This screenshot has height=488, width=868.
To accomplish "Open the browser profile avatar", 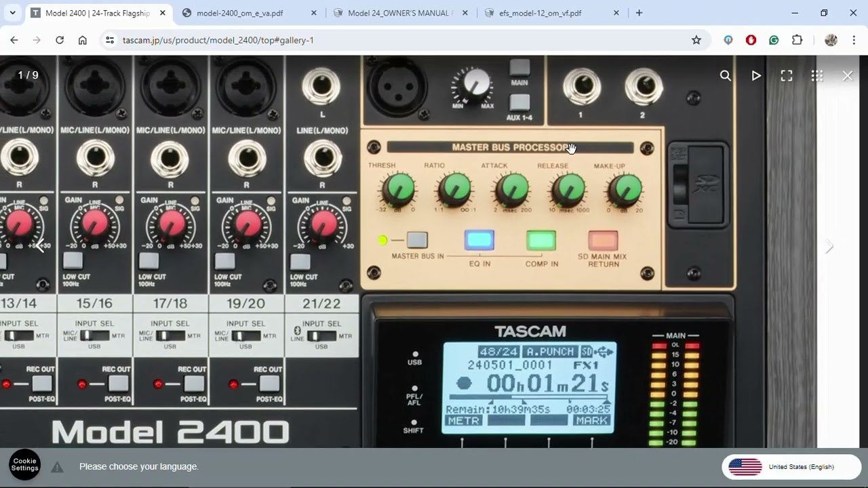I will click(x=831, y=40).
